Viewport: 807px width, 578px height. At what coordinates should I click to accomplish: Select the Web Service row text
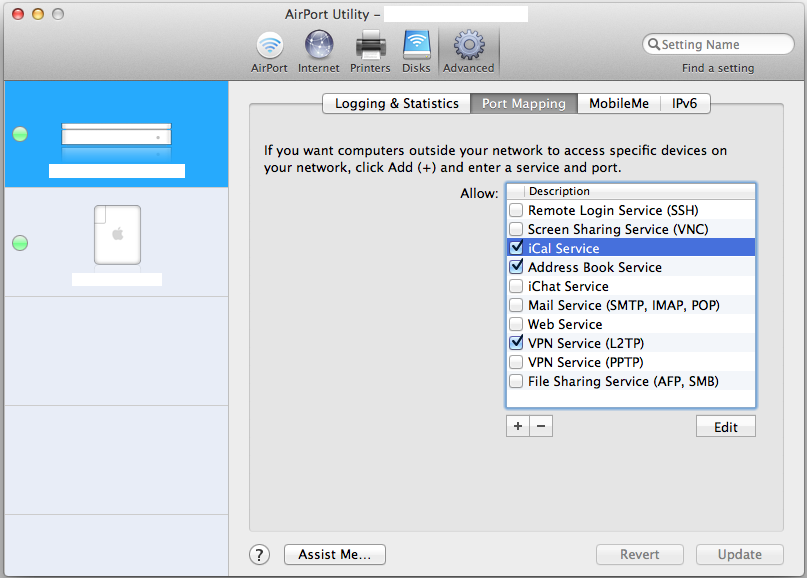click(565, 325)
